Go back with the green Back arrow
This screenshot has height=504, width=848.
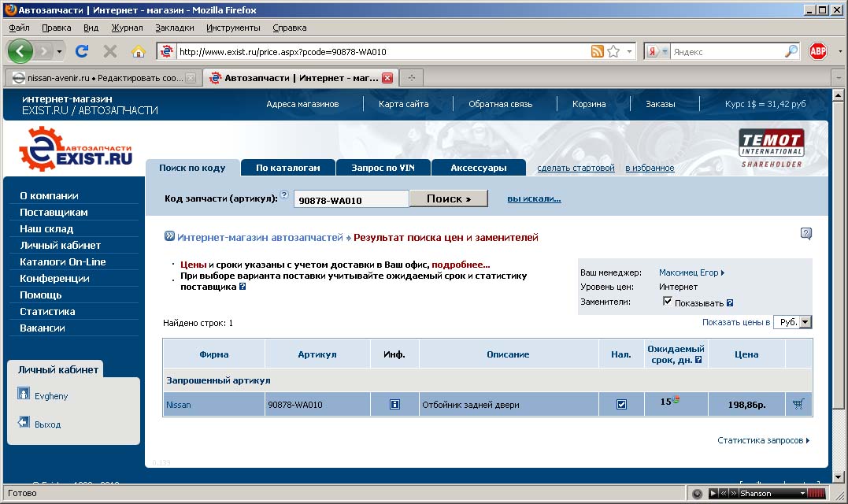point(20,51)
